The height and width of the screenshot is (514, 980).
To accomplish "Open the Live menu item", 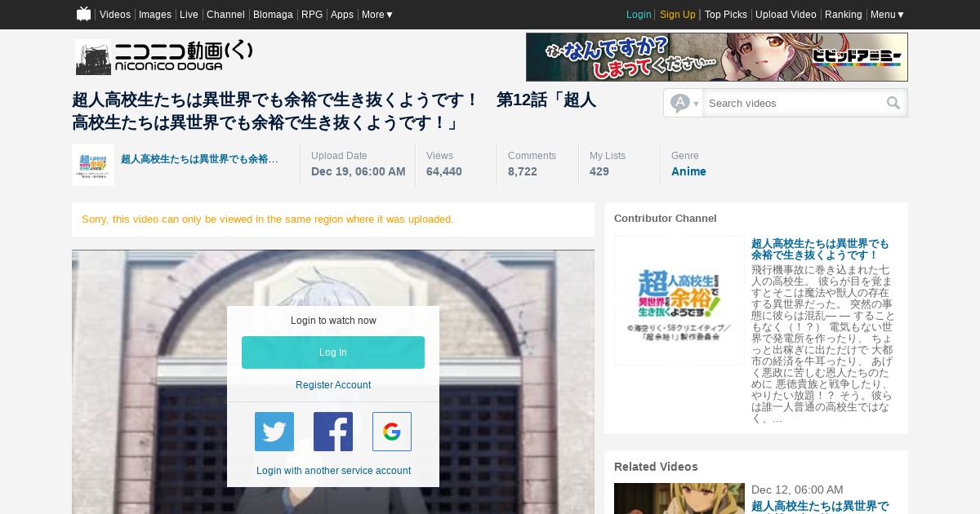I will coord(189,15).
